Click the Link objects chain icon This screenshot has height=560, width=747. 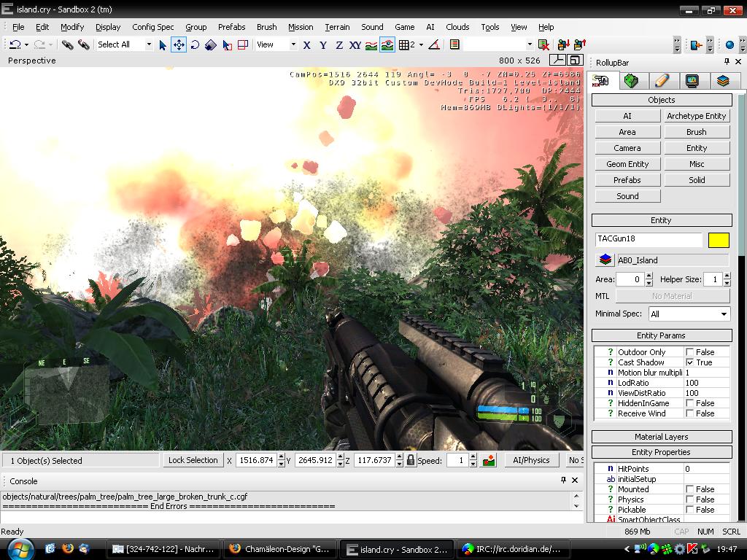[x=68, y=44]
